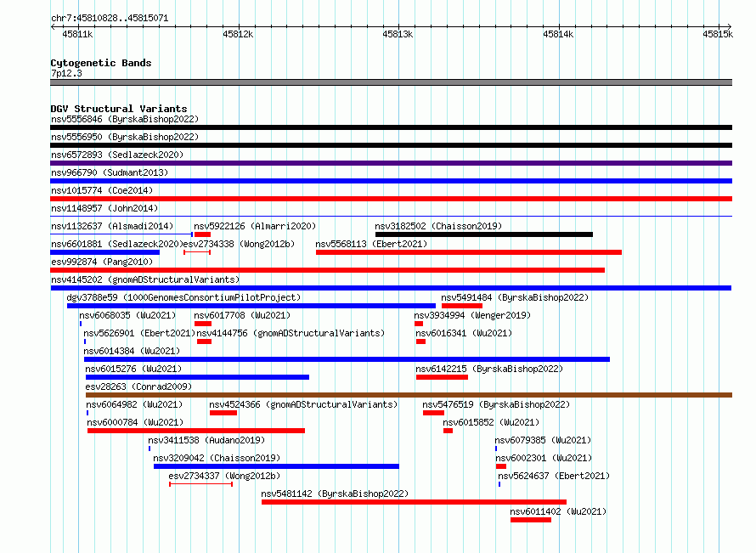Select nsv5922126 (Almarri2020) variant label
The width and height of the screenshot is (756, 553).
[255, 226]
